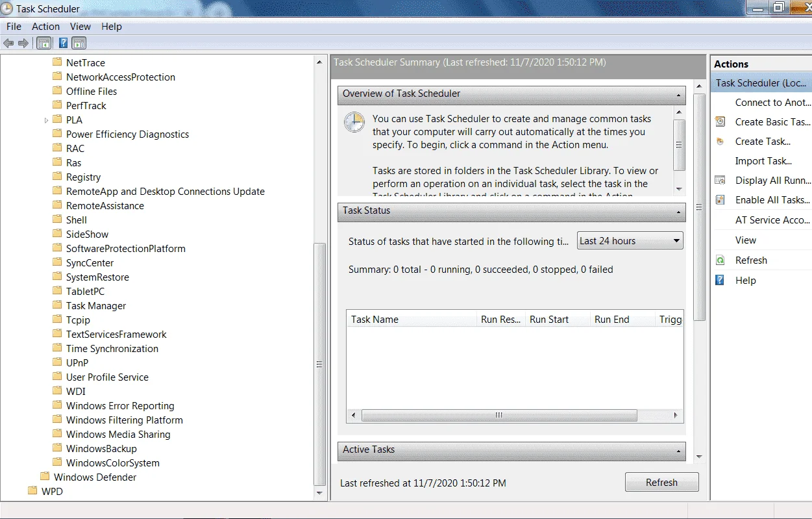Click the Create Basic Task icon
812x519 pixels.
coord(720,121)
